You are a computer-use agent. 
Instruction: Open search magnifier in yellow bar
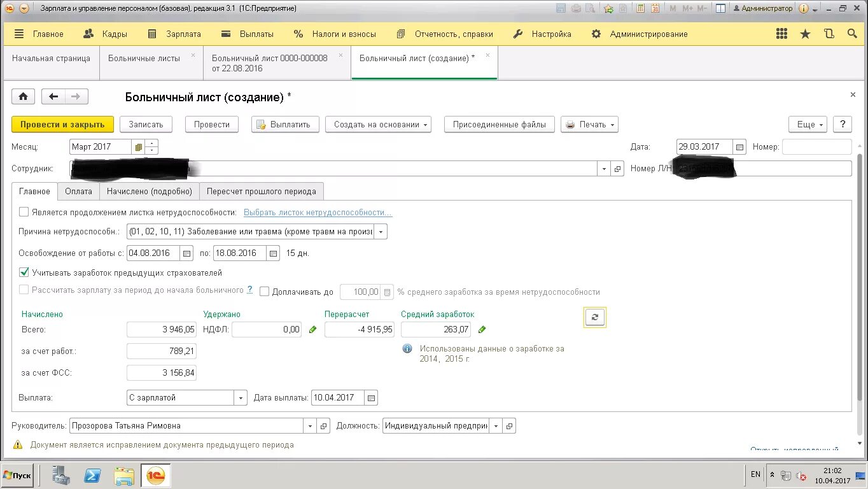[852, 34]
